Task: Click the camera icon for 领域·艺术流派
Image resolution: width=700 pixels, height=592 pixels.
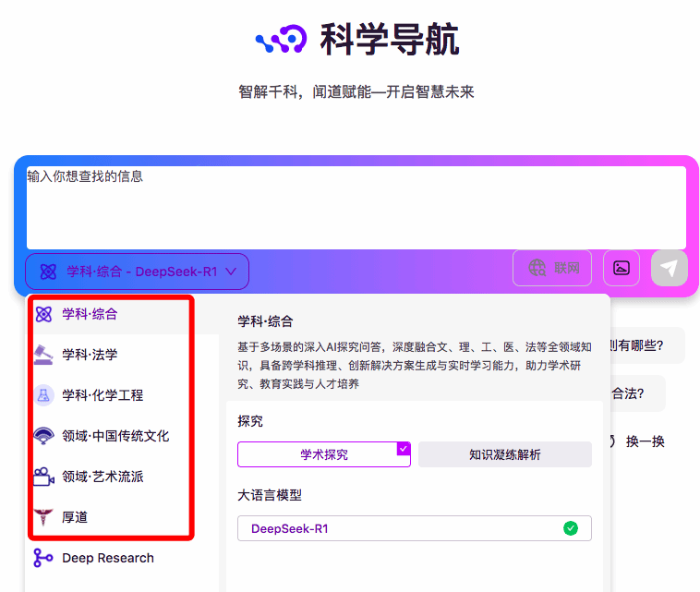Action: (43, 477)
